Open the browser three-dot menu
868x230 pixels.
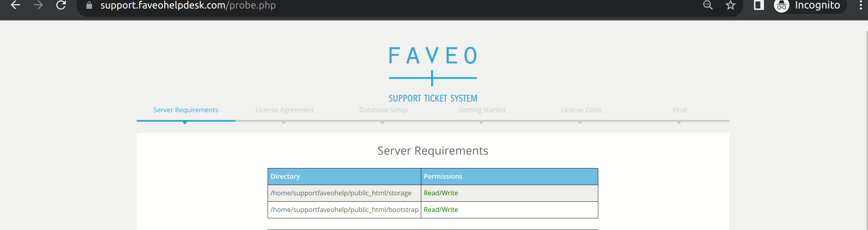[861, 5]
